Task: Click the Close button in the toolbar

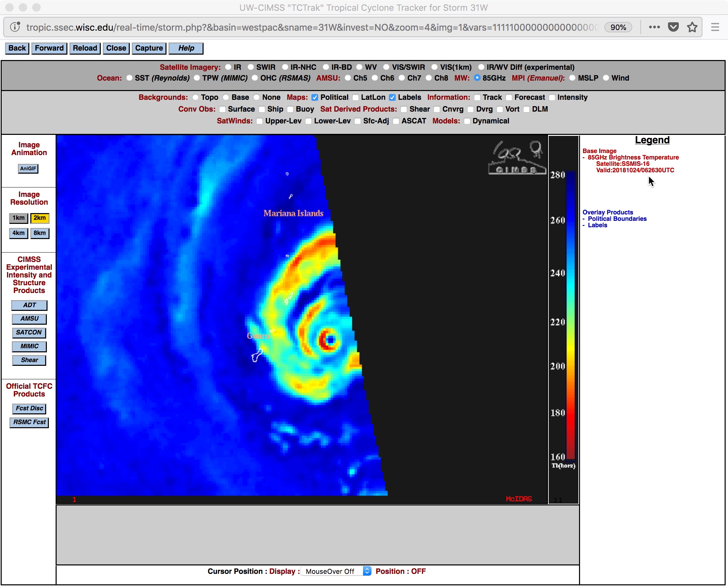Action: click(x=116, y=48)
